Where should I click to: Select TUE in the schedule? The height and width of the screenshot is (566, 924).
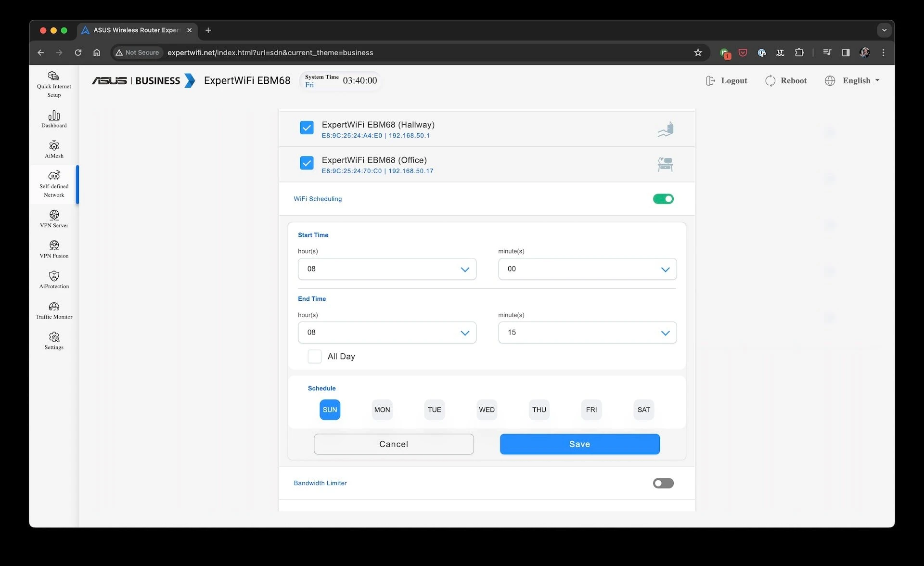pos(435,410)
